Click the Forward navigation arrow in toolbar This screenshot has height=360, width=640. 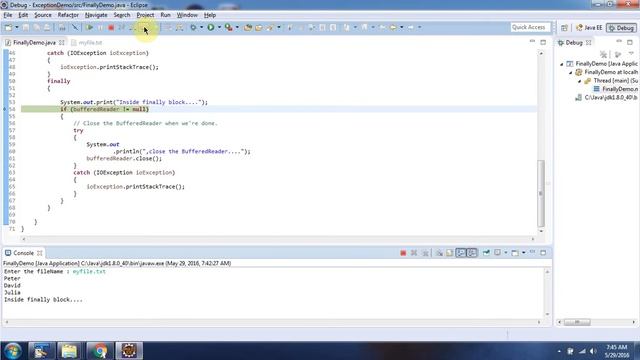[411, 27]
